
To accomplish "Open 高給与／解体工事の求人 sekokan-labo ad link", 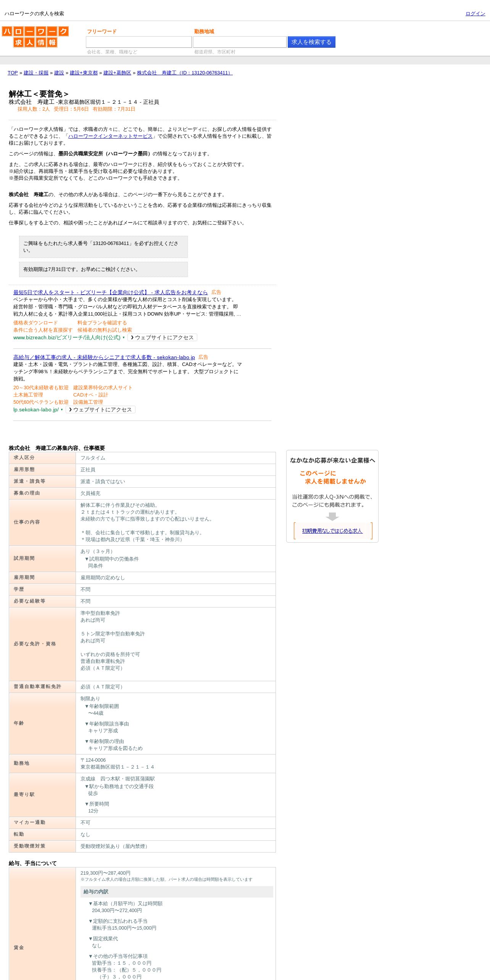I will (x=104, y=357).
